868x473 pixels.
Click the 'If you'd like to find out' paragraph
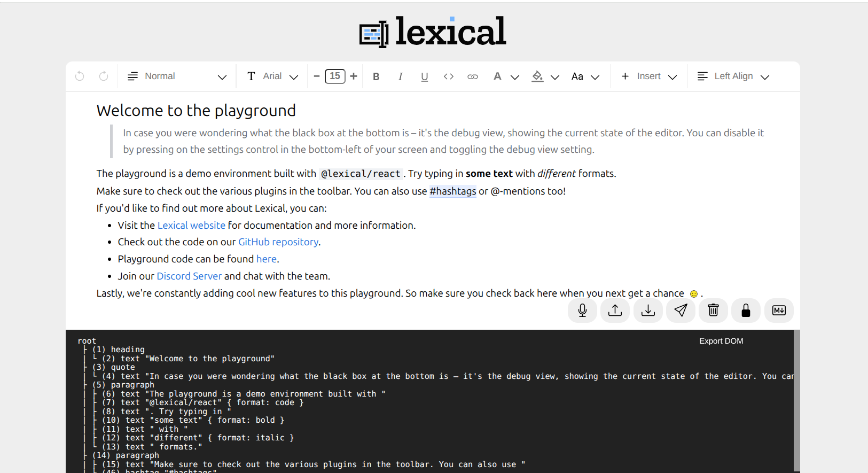[212, 208]
